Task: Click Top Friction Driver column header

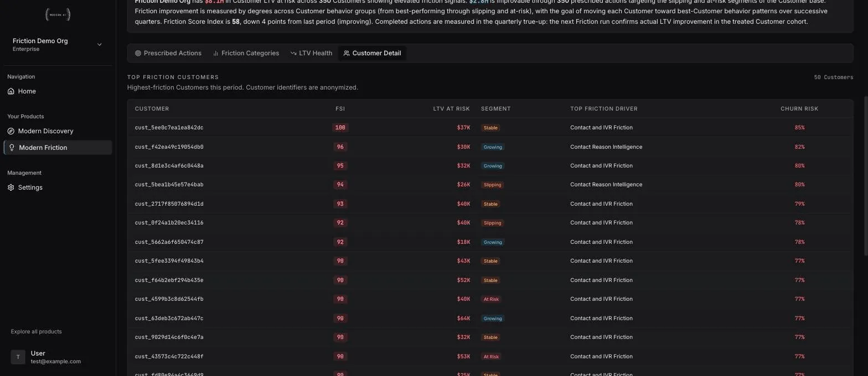Action: (x=604, y=109)
